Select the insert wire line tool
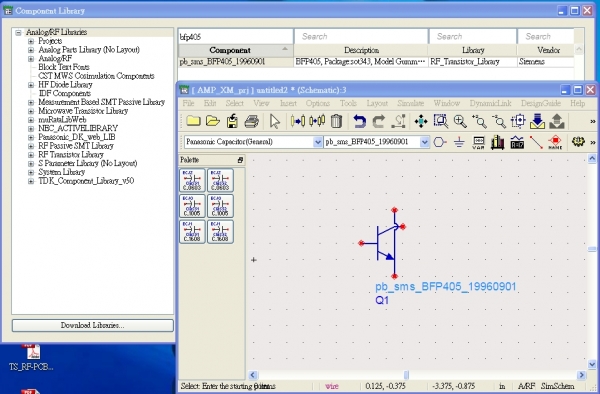This screenshot has width=600, height=394. coord(536,142)
